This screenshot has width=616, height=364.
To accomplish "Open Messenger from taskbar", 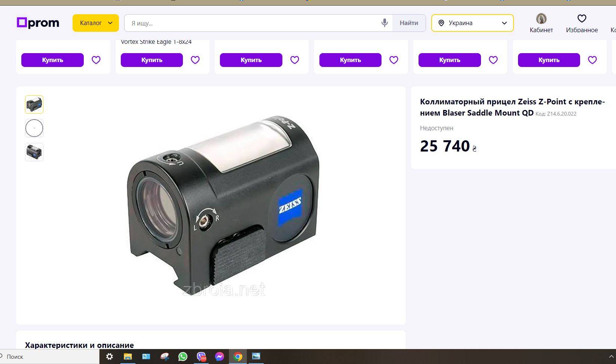I will point(220,357).
